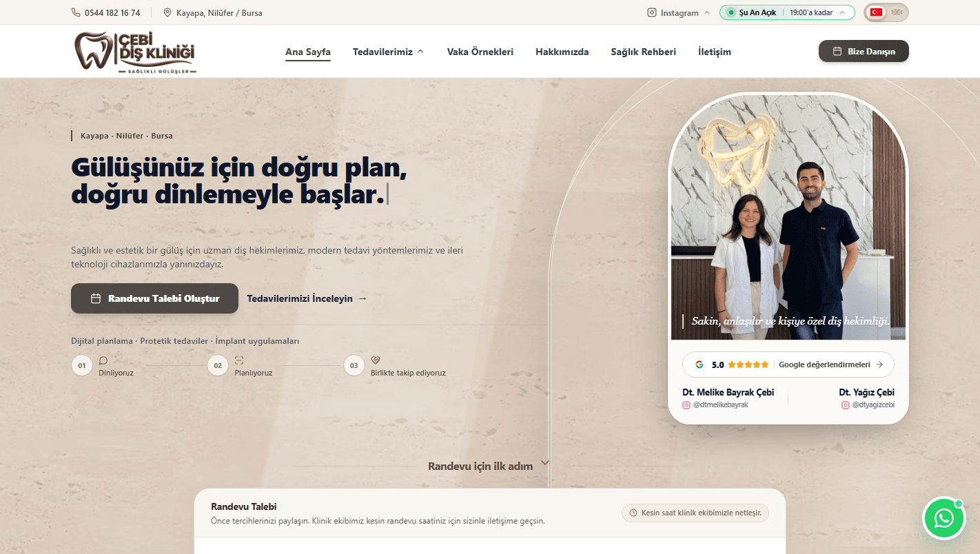Viewport: 980px width, 554px height.
Task: Click the clock icon in the Kesin saat badge
Action: point(633,513)
